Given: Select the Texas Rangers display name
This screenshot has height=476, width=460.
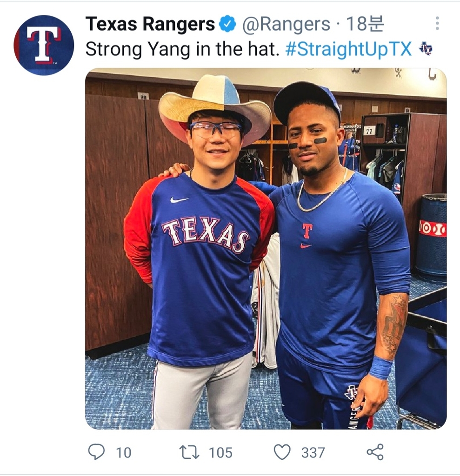Looking at the screenshot, I should pos(150,24).
